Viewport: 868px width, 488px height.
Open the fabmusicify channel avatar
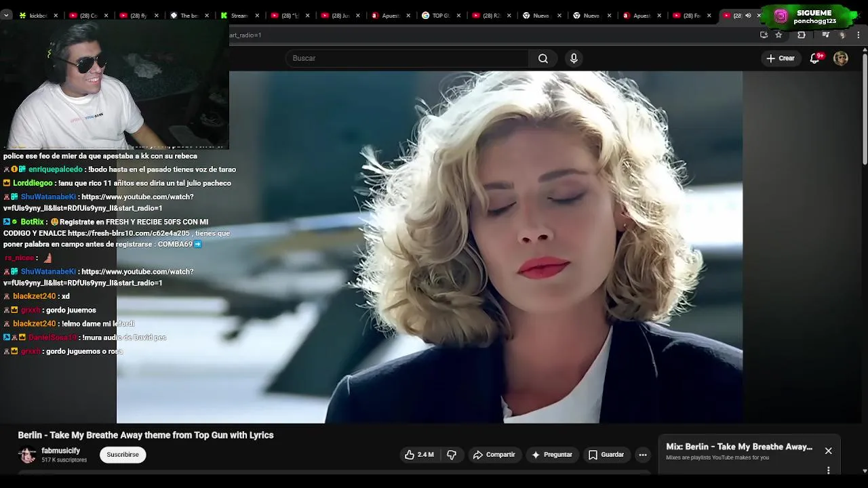tap(27, 455)
